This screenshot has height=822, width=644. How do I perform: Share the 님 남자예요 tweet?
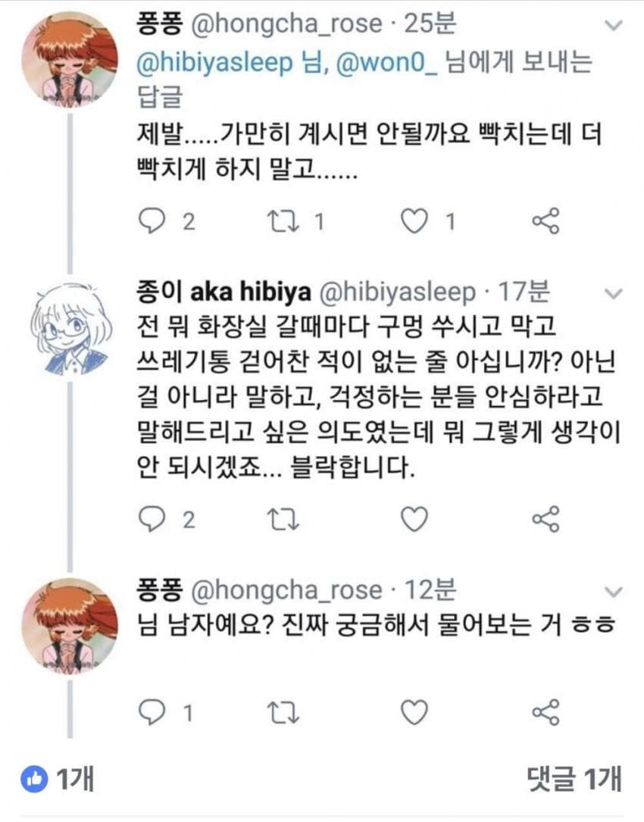pyautogui.click(x=546, y=712)
